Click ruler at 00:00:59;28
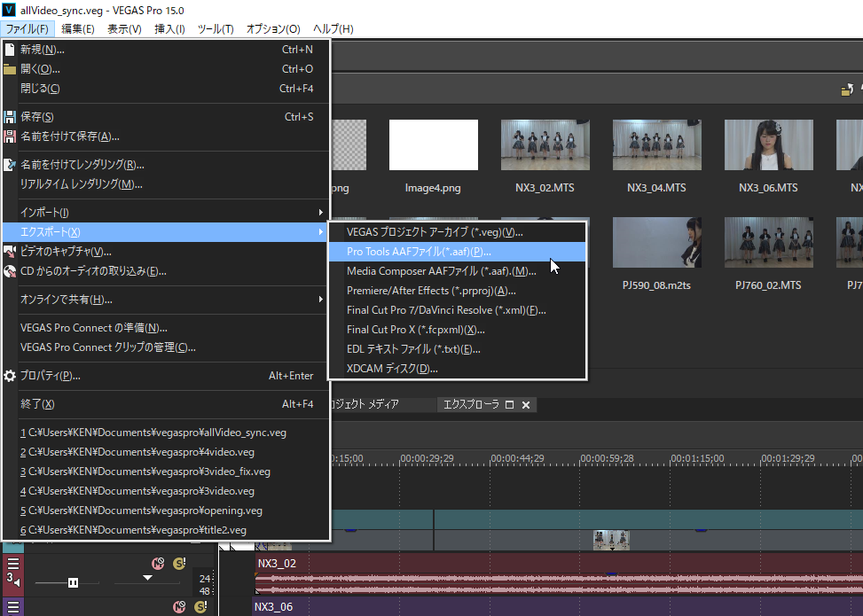 click(607, 459)
